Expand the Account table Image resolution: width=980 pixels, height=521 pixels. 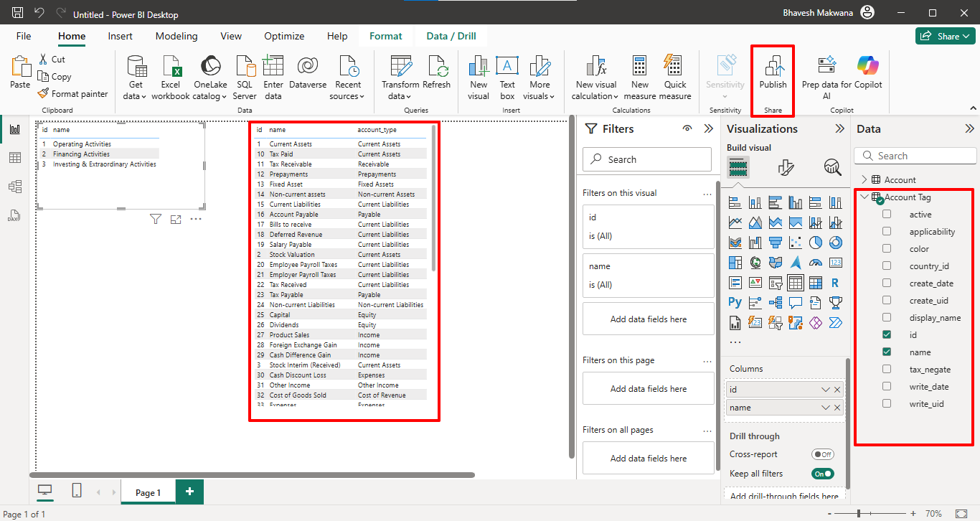pos(864,180)
